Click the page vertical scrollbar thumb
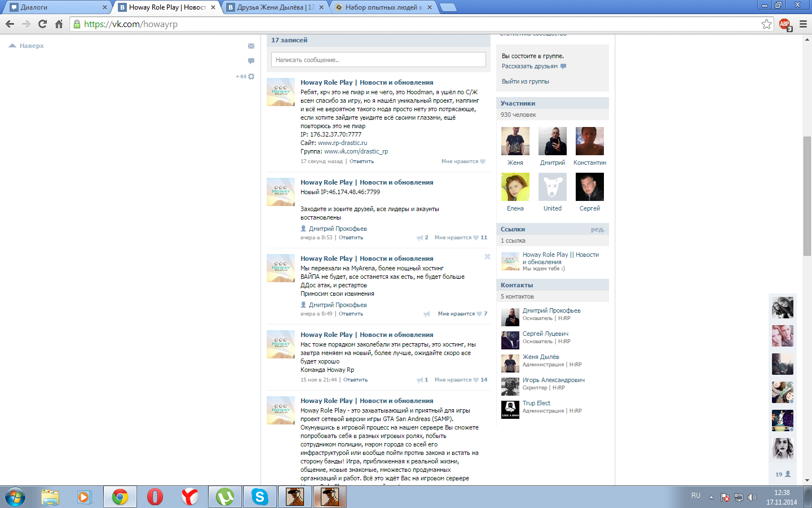This screenshot has width=812, height=508. point(807,196)
